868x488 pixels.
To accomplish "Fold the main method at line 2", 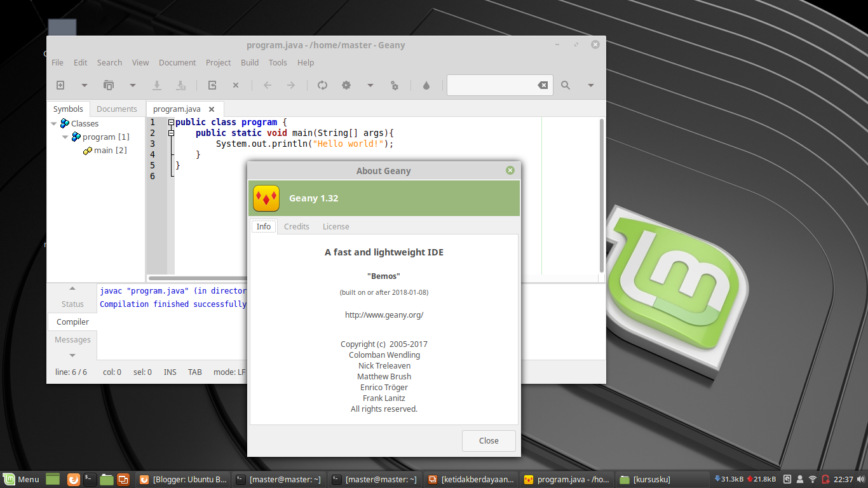I will [x=171, y=133].
